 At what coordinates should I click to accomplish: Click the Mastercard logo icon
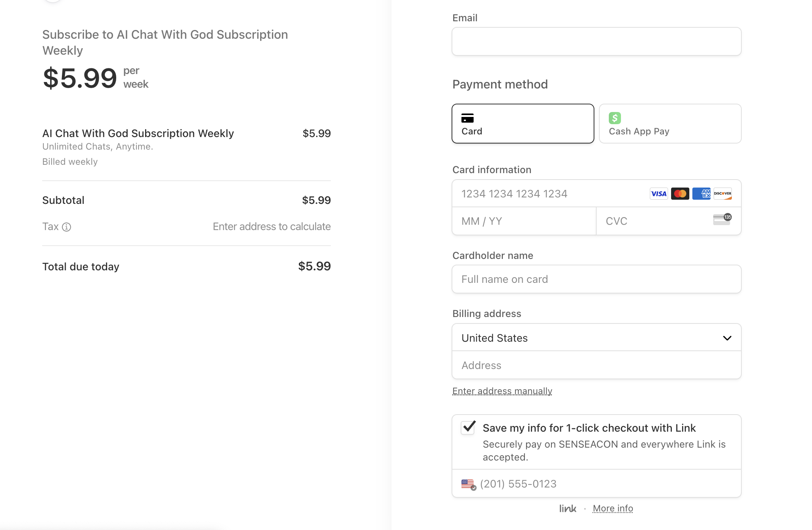680,194
